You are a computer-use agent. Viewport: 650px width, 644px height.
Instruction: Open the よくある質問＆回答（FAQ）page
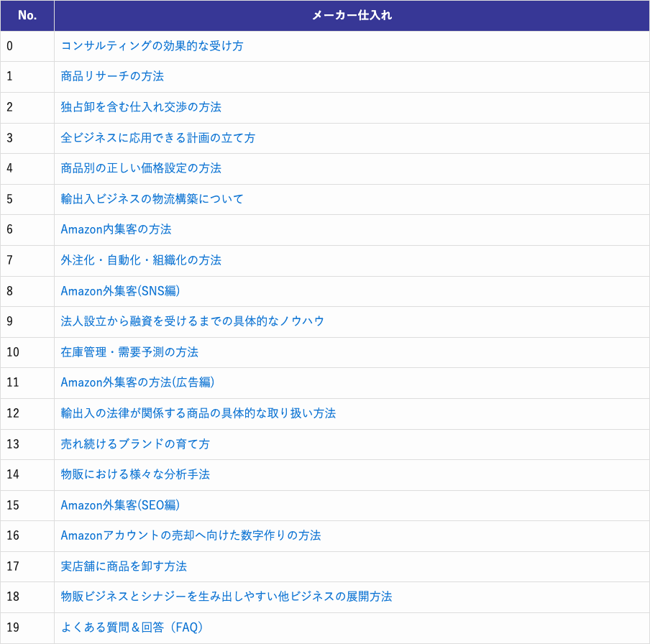point(133,627)
